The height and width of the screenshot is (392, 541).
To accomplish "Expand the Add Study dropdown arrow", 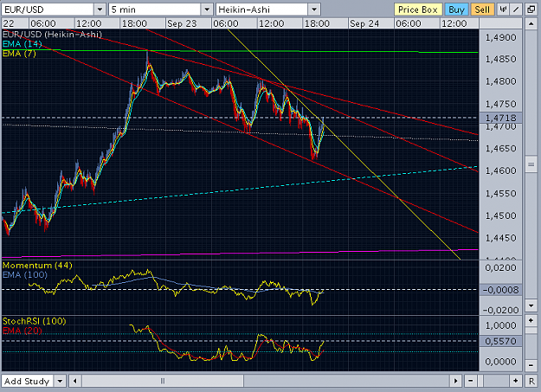I will 60,381.
